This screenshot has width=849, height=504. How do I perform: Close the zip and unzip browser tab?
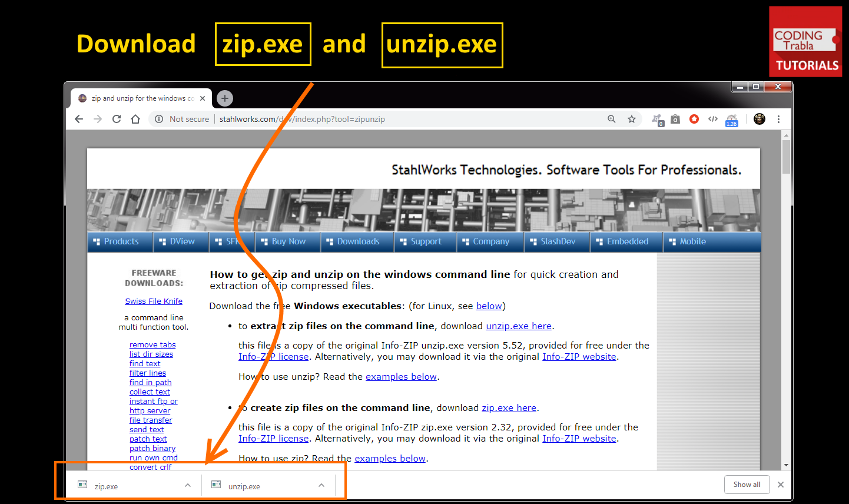coord(203,98)
